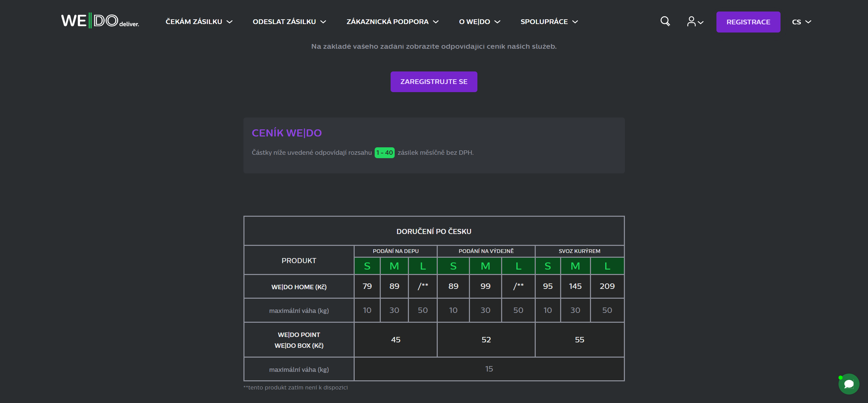Click the search magnifier icon
868x403 pixels.
665,22
